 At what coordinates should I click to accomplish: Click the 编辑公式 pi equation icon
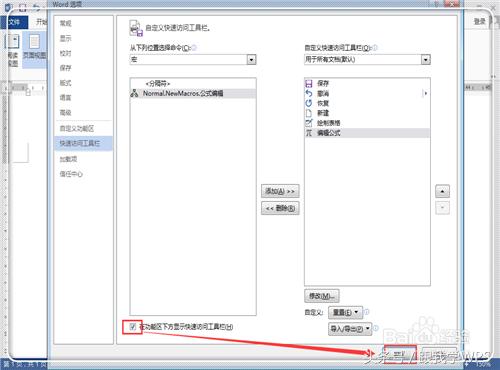coord(309,133)
